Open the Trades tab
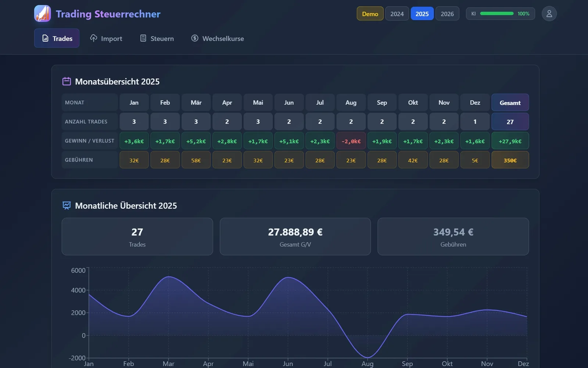The image size is (588, 368). (x=57, y=38)
